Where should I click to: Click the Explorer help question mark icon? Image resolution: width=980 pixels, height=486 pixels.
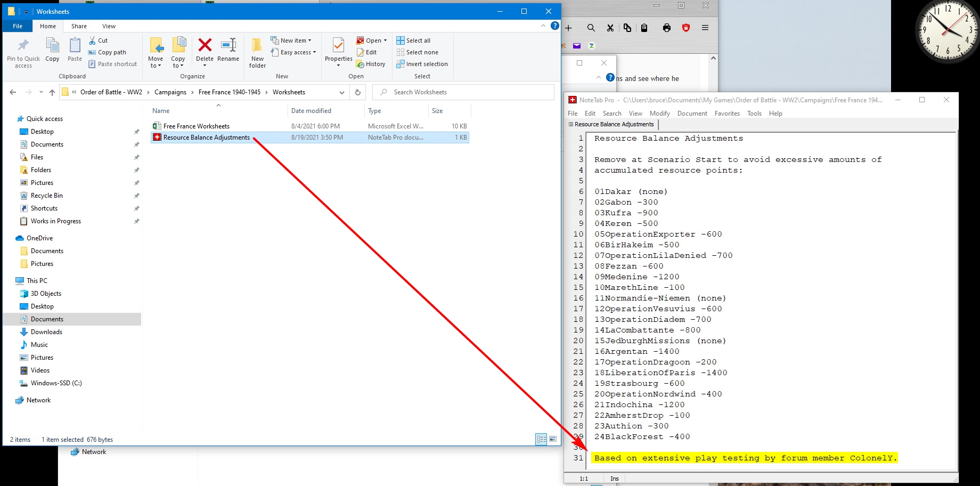coord(554,26)
